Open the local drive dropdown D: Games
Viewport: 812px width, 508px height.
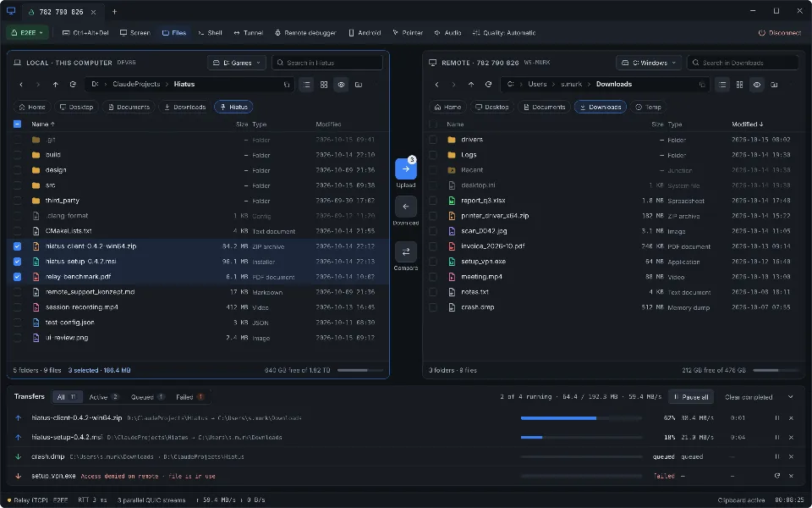click(237, 63)
